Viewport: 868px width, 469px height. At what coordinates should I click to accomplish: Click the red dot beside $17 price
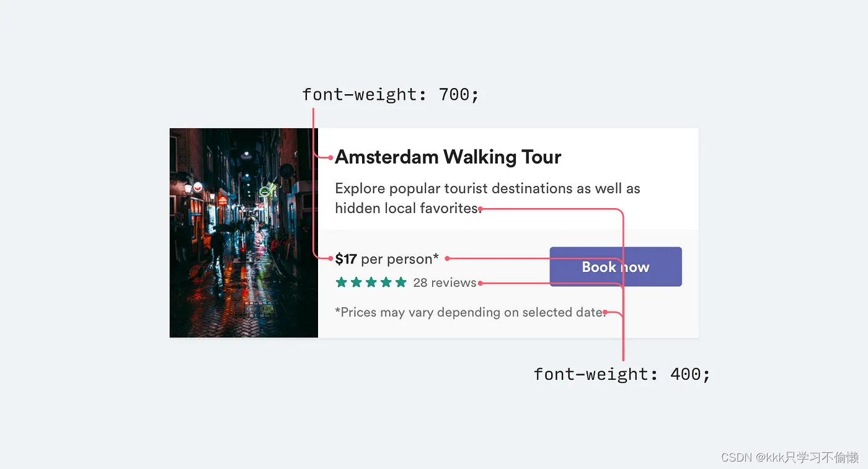tap(330, 258)
